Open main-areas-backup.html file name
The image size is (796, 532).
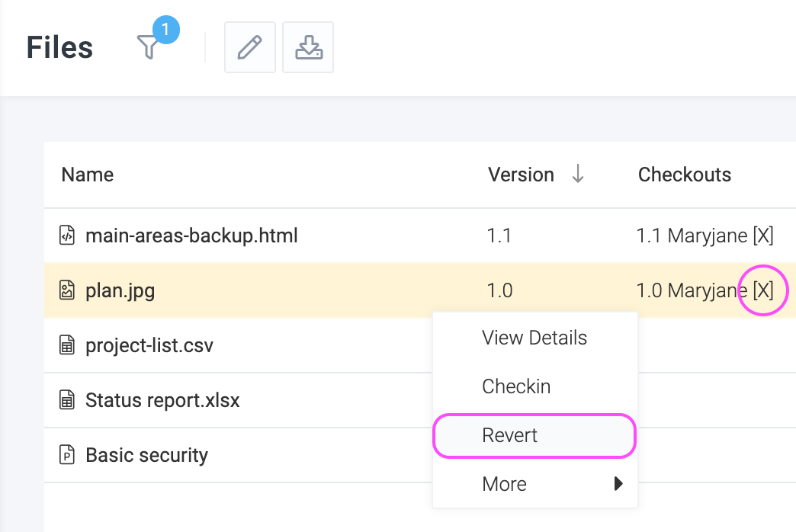191,236
